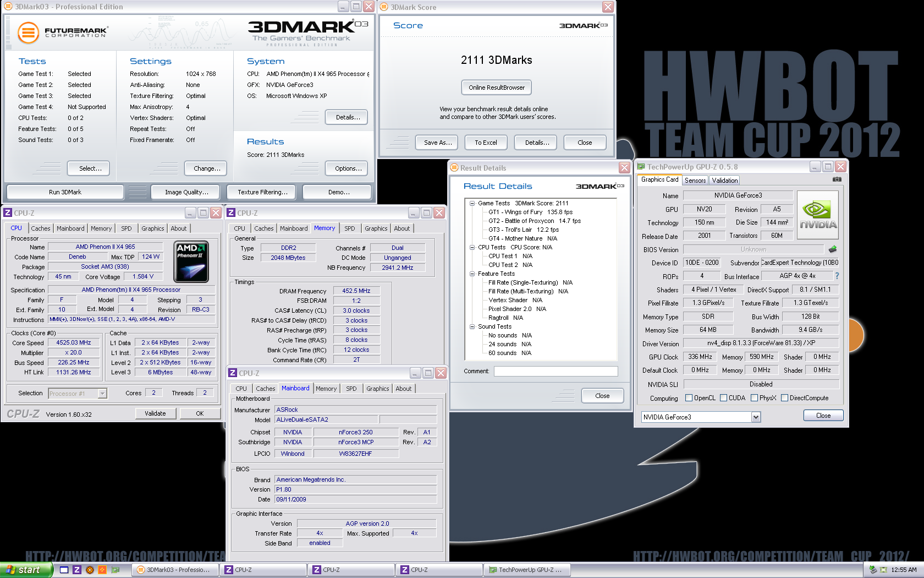Select the GT1 - Wings of Fury result row
The image size is (924, 578).
pos(530,212)
